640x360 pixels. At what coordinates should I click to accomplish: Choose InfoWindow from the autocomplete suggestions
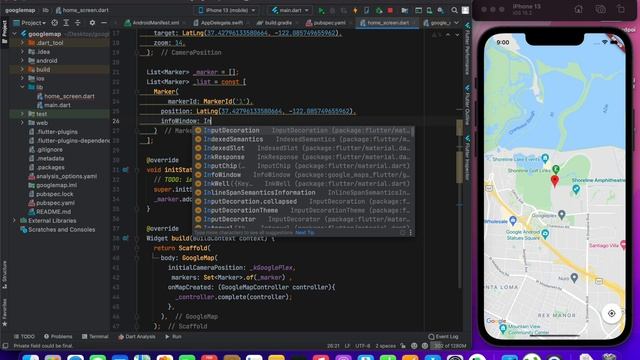(303, 175)
